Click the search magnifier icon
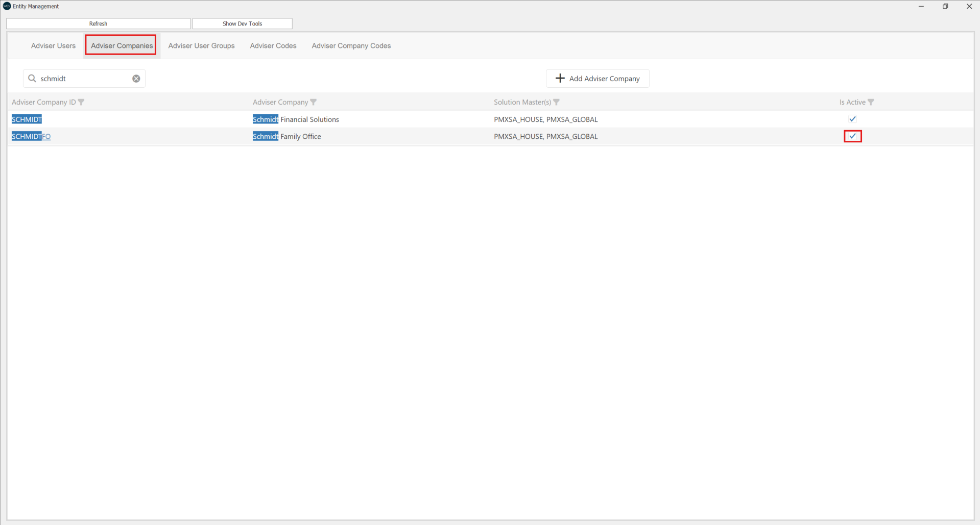 pos(32,79)
